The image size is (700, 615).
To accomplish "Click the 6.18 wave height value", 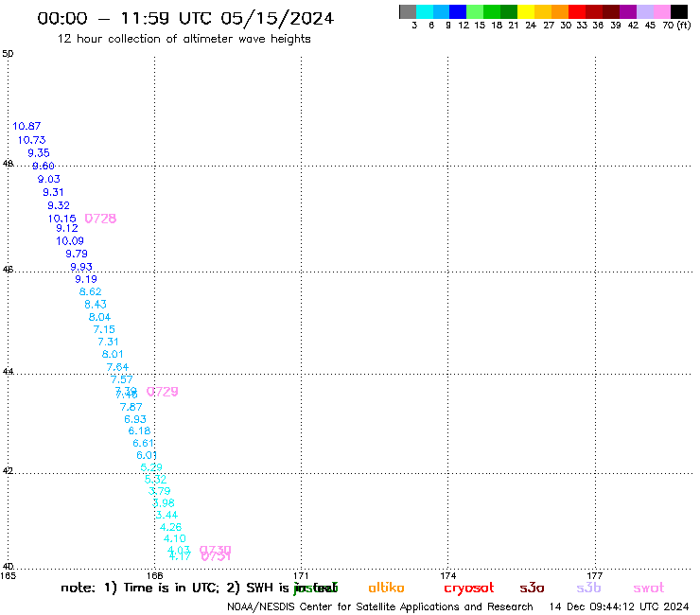I will (x=139, y=431).
